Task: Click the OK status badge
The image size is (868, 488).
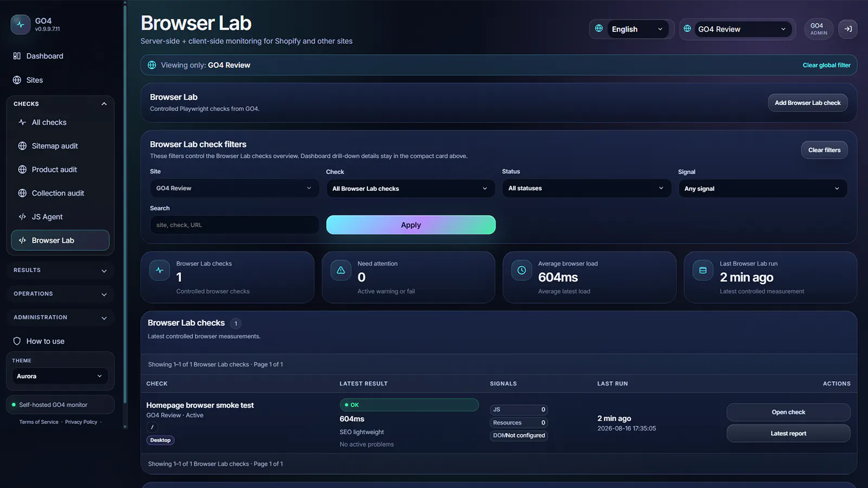Action: [x=409, y=405]
